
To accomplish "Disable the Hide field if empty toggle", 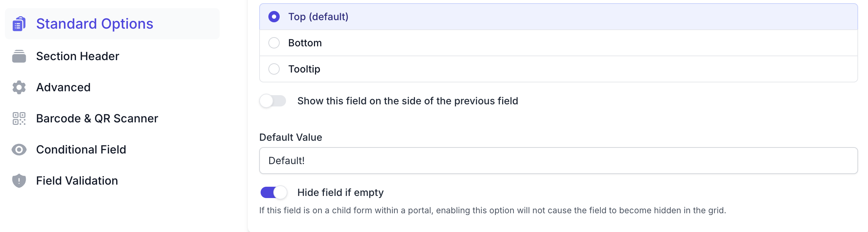I will coord(274,192).
